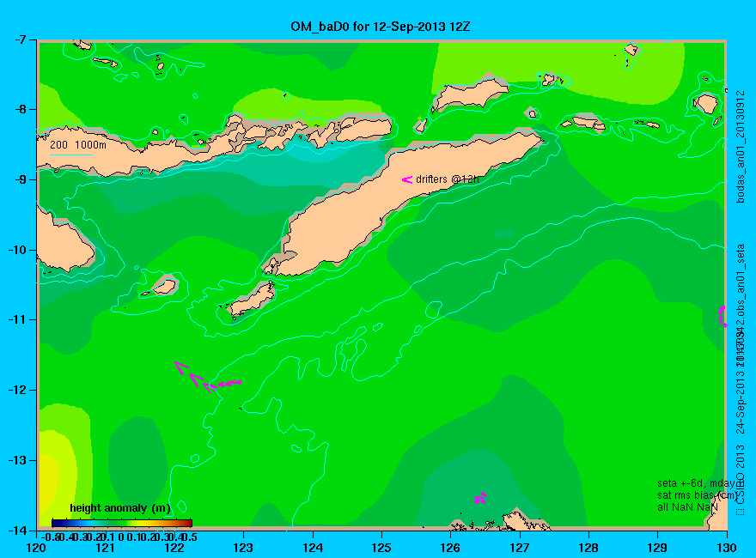Click longitude tick label 129
The image size is (756, 558).
pyautogui.click(x=658, y=548)
